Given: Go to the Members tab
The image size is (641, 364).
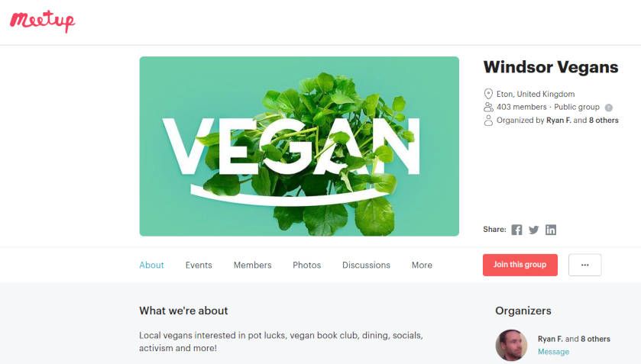Looking at the screenshot, I should point(253,265).
